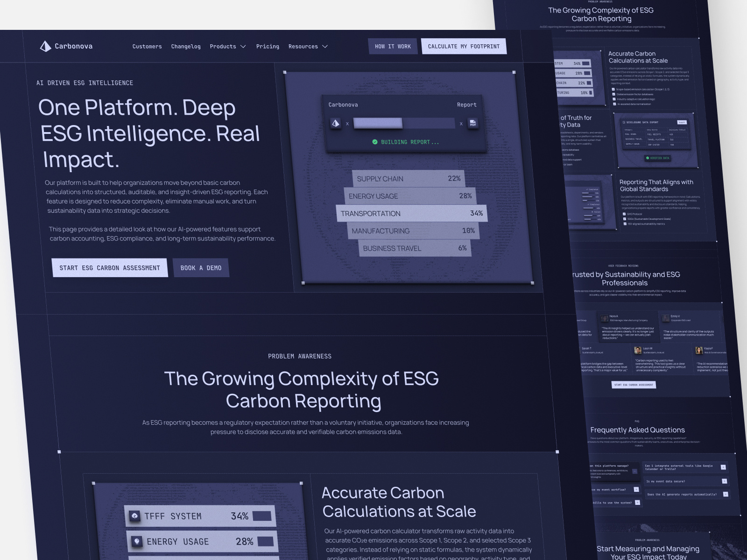Open the Products nav menu
Screen dimensions: 747x560
pos(228,47)
